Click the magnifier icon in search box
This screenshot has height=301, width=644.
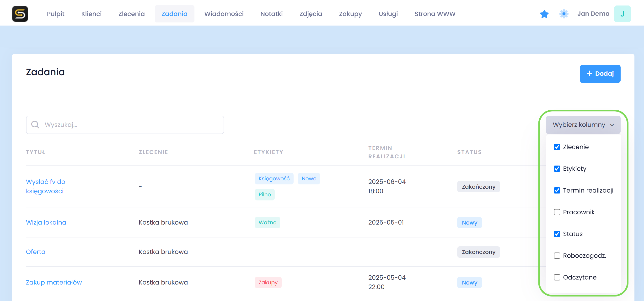click(35, 124)
